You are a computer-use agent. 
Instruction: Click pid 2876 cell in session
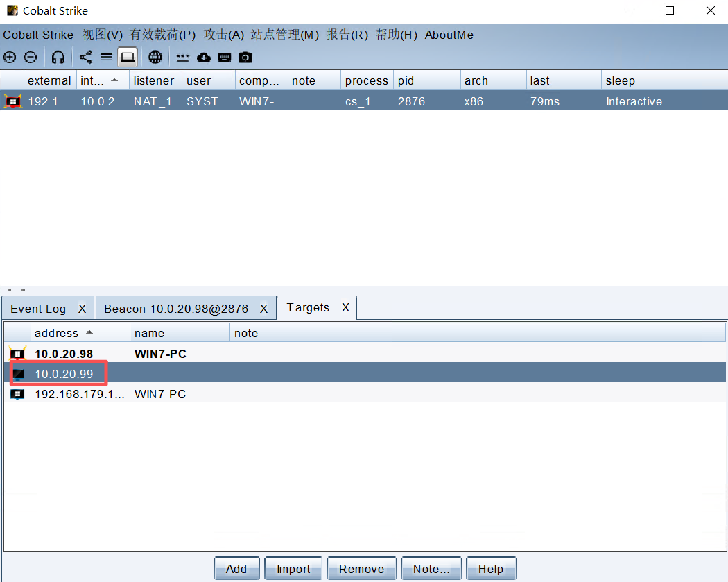pos(411,101)
